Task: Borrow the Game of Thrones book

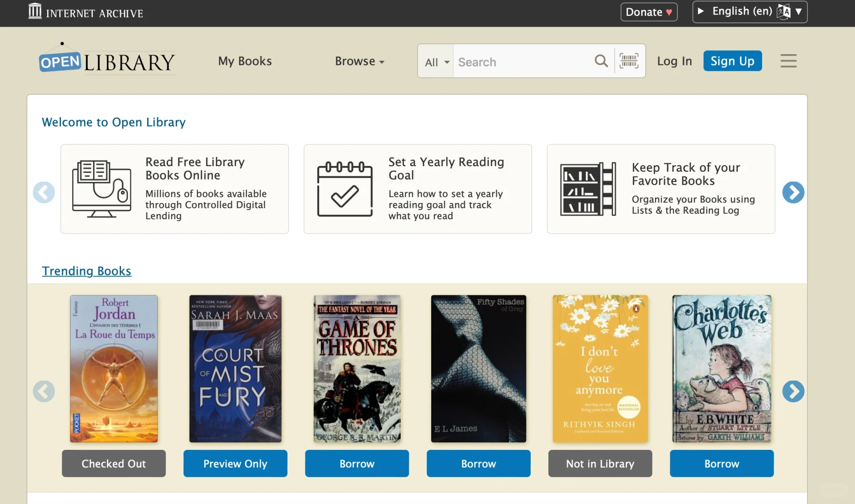Action: (357, 463)
